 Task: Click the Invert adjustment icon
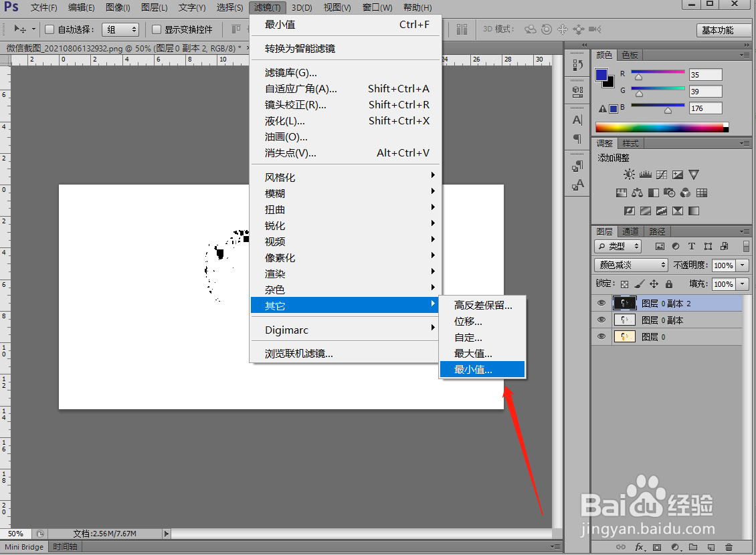(x=629, y=211)
